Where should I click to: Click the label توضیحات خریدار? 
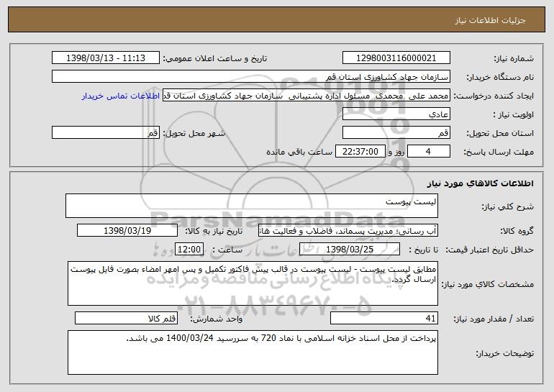pos(505,353)
